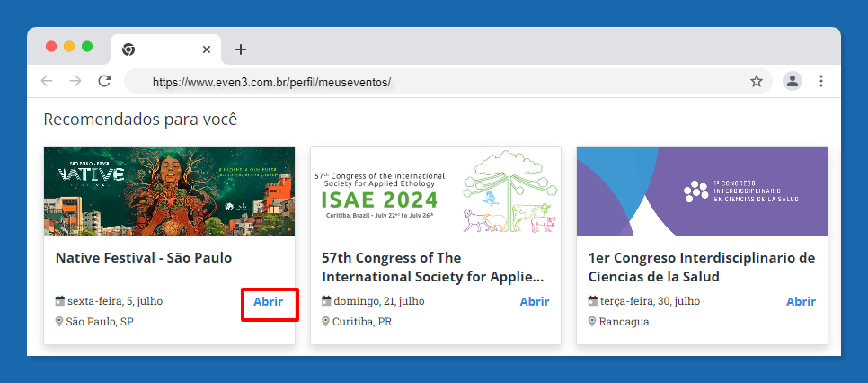Click the heading 'Recomendados para você'
The height and width of the screenshot is (383, 868).
140,120
